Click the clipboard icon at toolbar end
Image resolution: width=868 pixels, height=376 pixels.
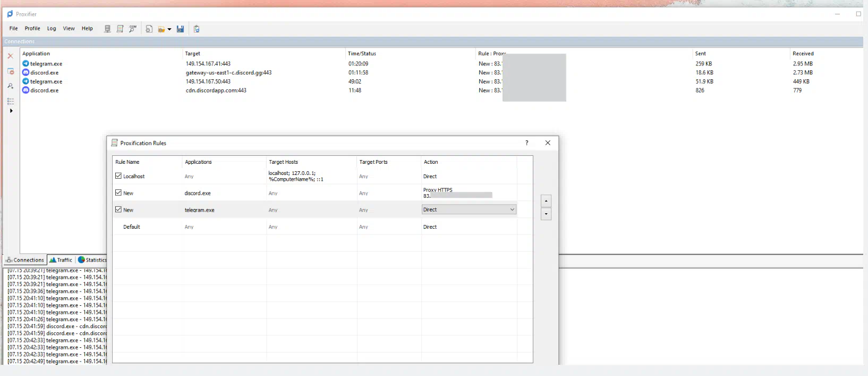197,29
